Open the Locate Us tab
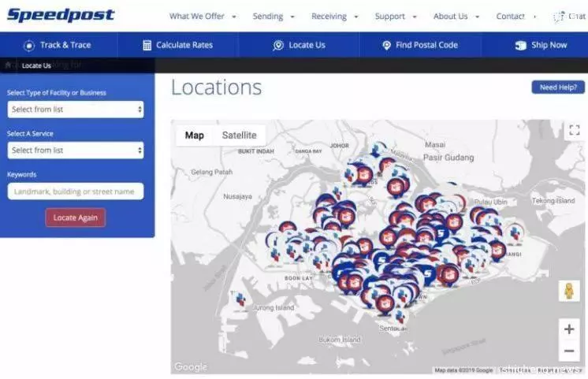 point(299,45)
